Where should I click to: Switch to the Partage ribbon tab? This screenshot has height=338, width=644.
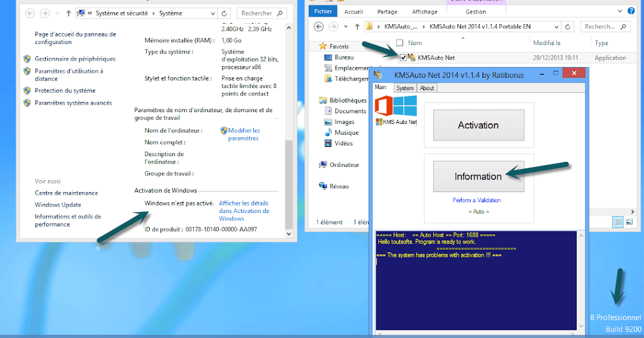click(387, 11)
